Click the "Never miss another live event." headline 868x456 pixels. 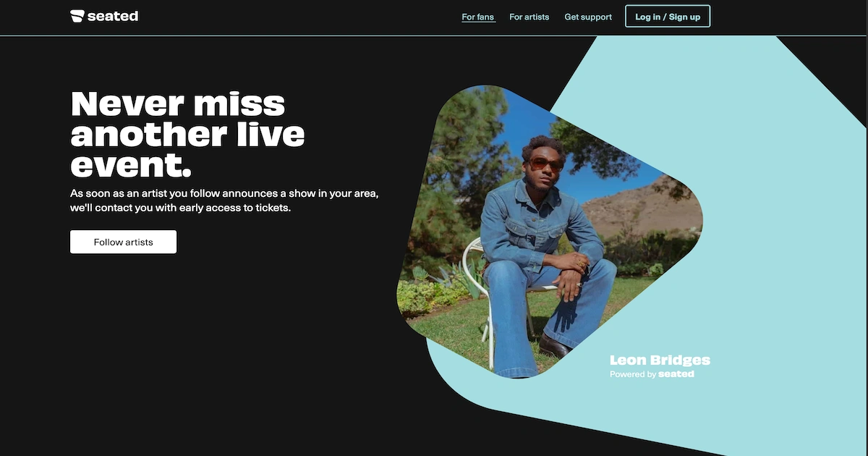(188, 133)
